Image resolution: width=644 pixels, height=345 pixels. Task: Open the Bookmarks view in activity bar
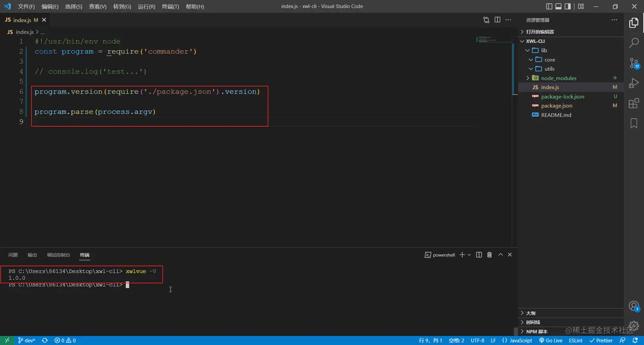pyautogui.click(x=634, y=123)
